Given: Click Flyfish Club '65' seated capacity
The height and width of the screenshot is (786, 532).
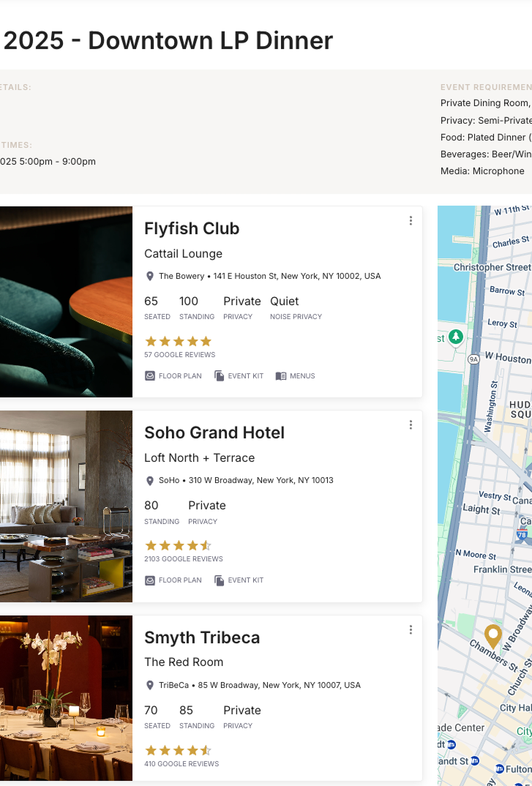Looking at the screenshot, I should tap(151, 302).
